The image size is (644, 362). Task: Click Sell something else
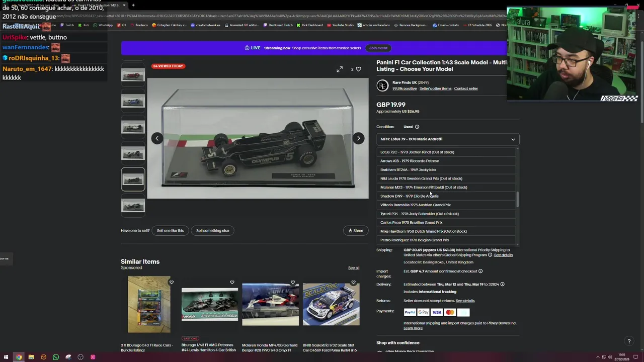point(212,231)
